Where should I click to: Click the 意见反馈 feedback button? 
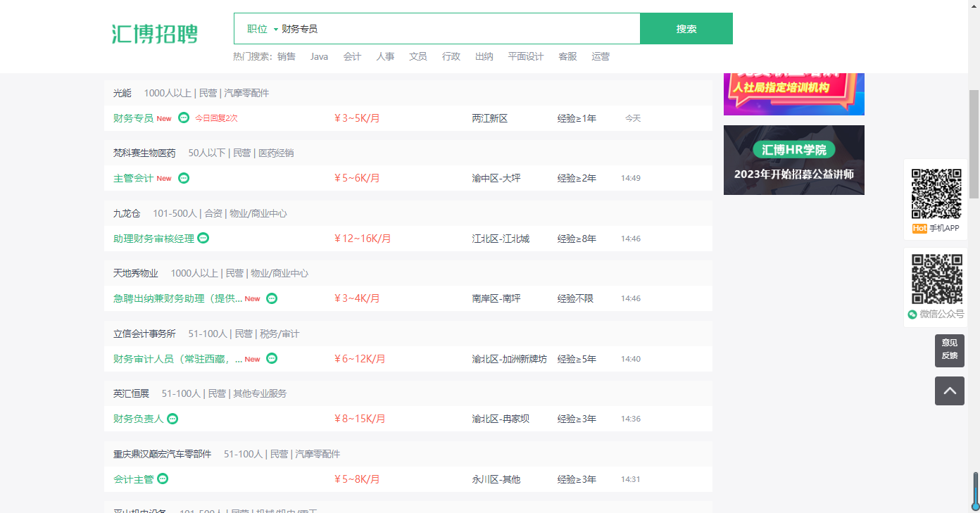point(950,349)
